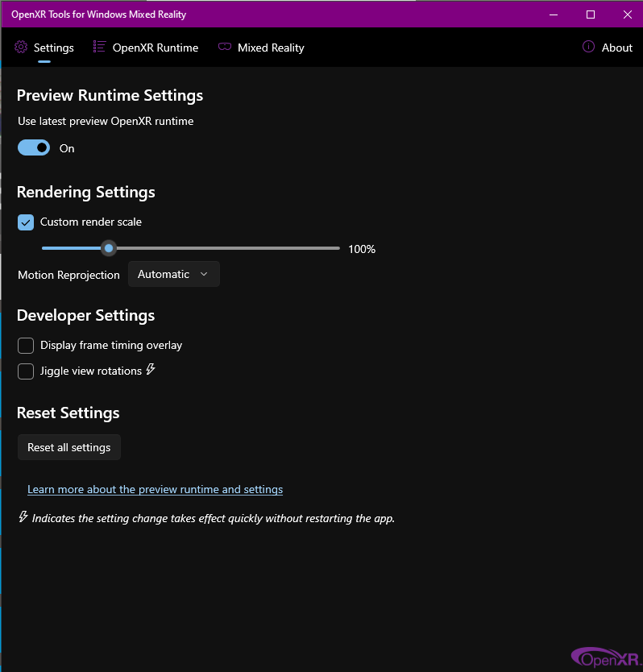Screen dimensions: 643x672
Task: Click the lightning icon in the footnote
Action: 23,516
